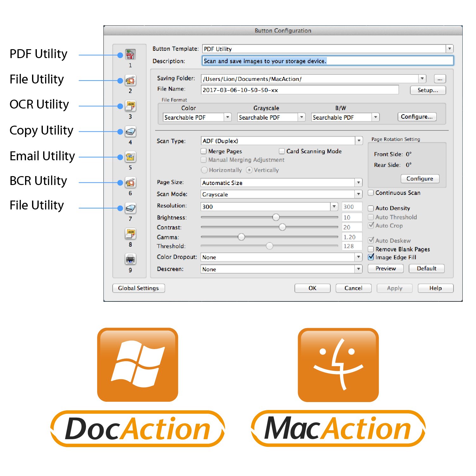Toggle the Auto Threshold checkbox
The image size is (476, 476).
click(x=371, y=217)
